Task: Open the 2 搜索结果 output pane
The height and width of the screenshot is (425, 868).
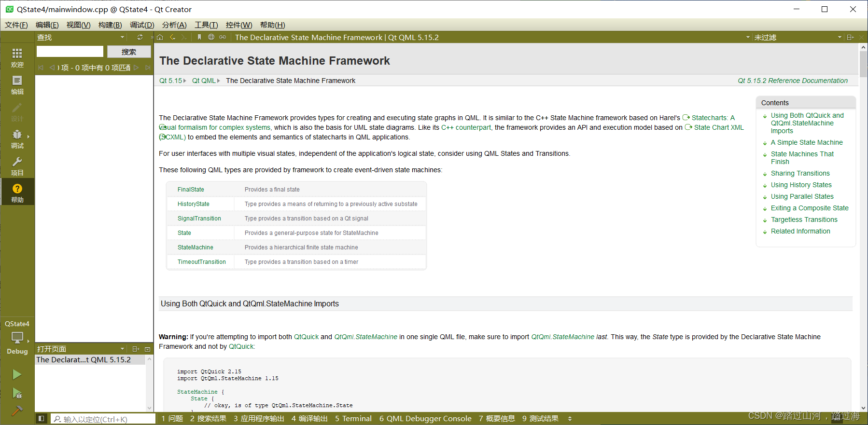Action: [x=208, y=419]
